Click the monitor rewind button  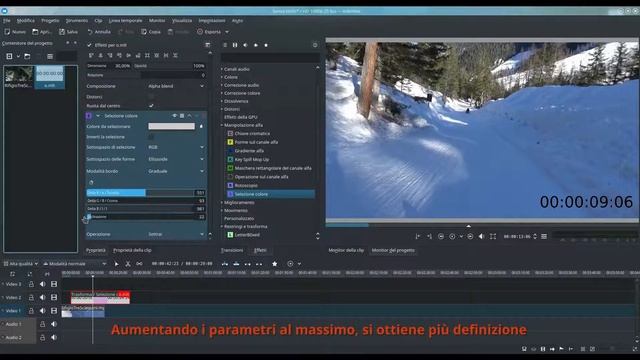pyautogui.click(x=441, y=236)
